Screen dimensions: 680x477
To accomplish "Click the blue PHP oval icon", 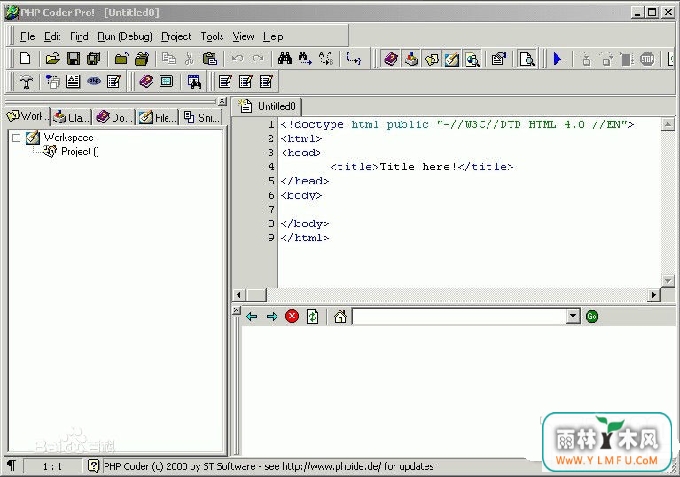I will (94, 81).
